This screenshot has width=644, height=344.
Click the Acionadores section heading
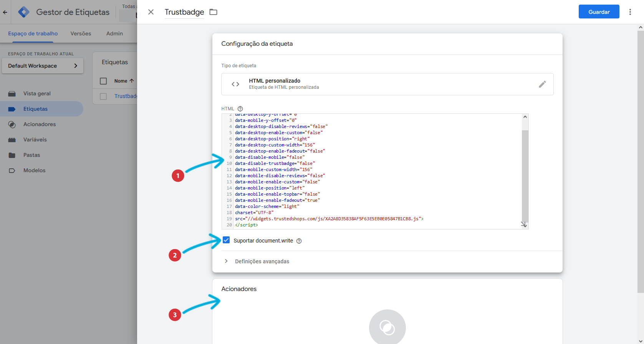(x=239, y=289)
